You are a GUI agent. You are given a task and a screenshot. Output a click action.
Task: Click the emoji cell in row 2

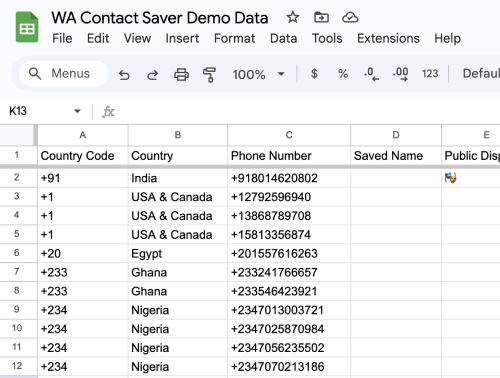pyautogui.click(x=471, y=178)
